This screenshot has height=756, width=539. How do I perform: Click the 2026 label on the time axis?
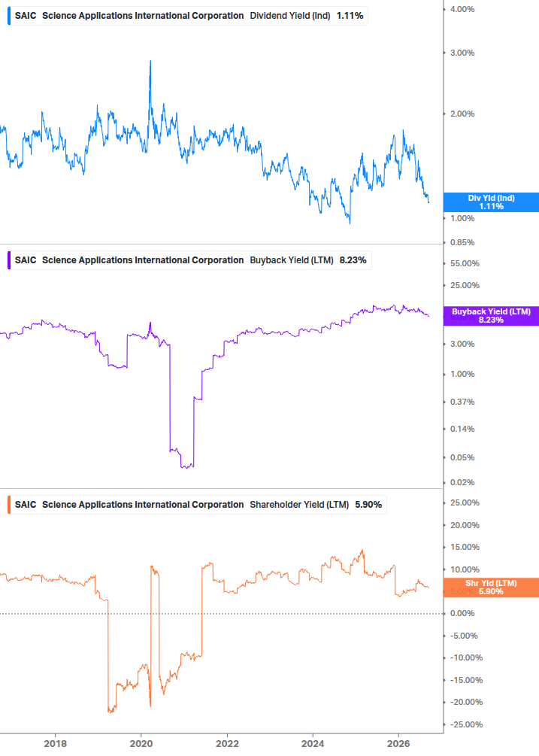399,744
